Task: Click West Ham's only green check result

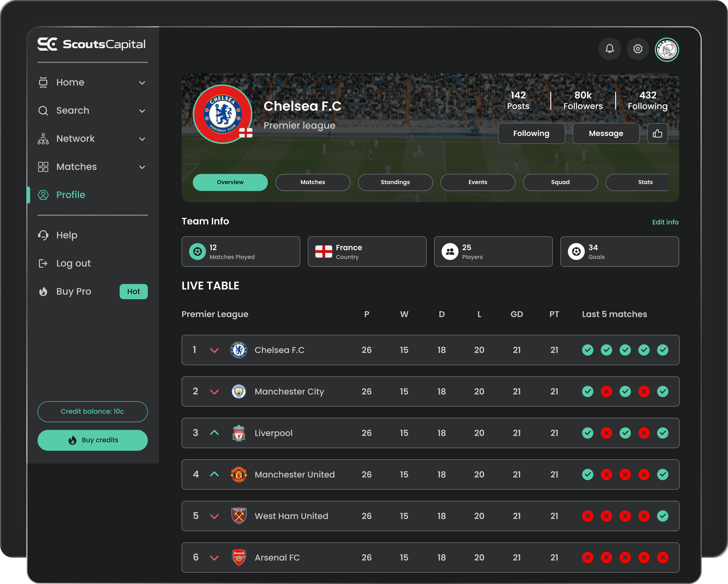Action: pyautogui.click(x=662, y=516)
